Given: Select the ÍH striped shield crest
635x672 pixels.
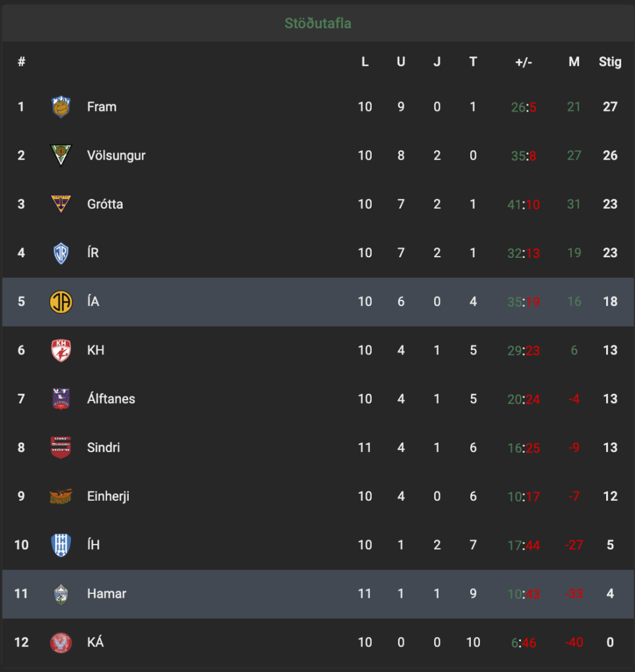Looking at the screenshot, I should pyautogui.click(x=61, y=545).
